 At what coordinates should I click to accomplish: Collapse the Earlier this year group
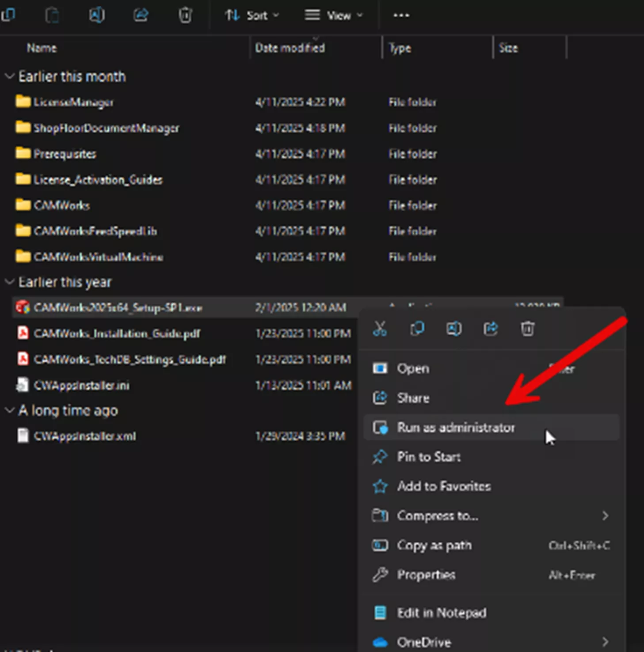point(9,282)
